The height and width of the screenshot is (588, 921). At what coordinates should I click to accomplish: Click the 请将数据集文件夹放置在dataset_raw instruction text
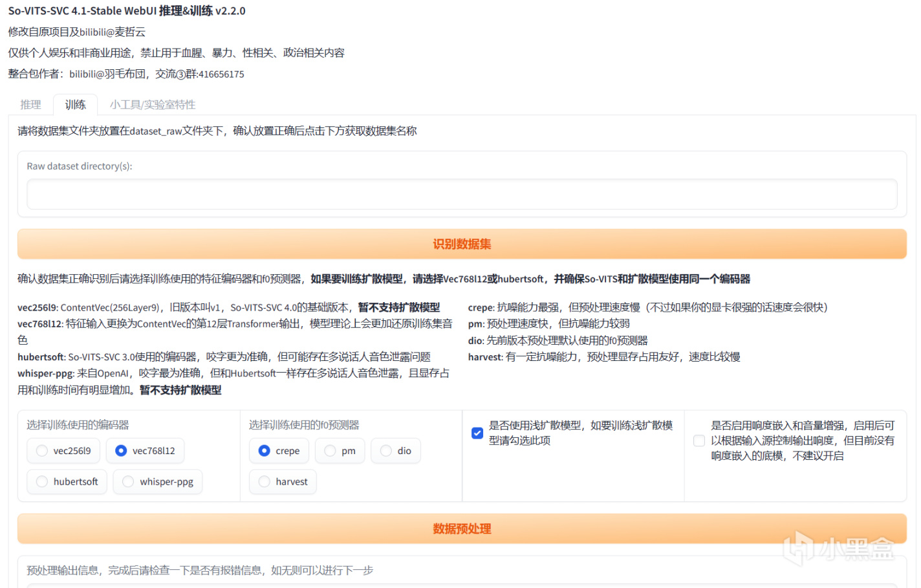(x=217, y=131)
